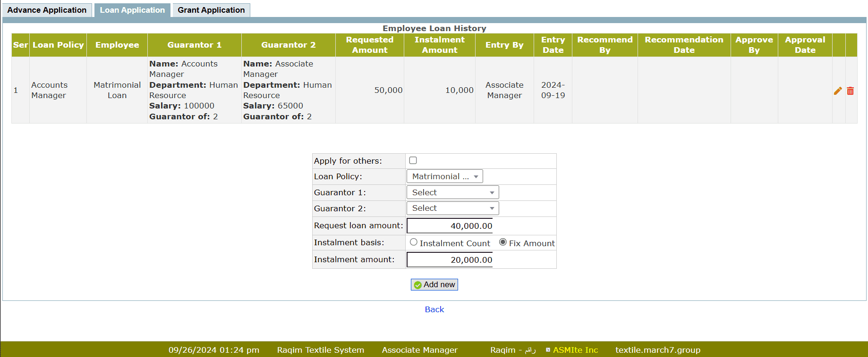Open the Loan Policy dropdown
Screen dimensions: 868x357
click(x=444, y=176)
